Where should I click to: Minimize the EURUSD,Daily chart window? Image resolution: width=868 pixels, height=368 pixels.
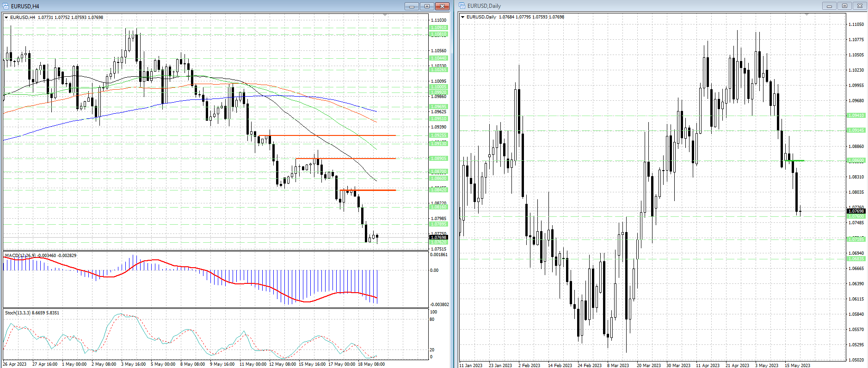pyautogui.click(x=829, y=6)
